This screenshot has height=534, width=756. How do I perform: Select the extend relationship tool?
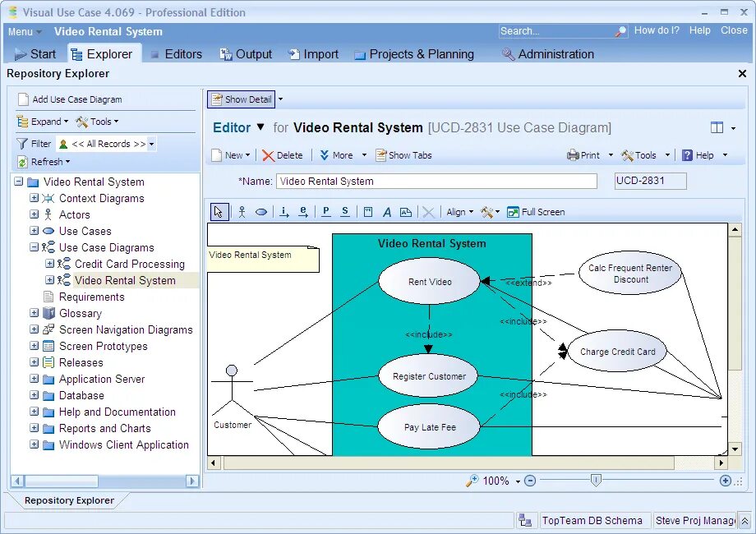[302, 212]
